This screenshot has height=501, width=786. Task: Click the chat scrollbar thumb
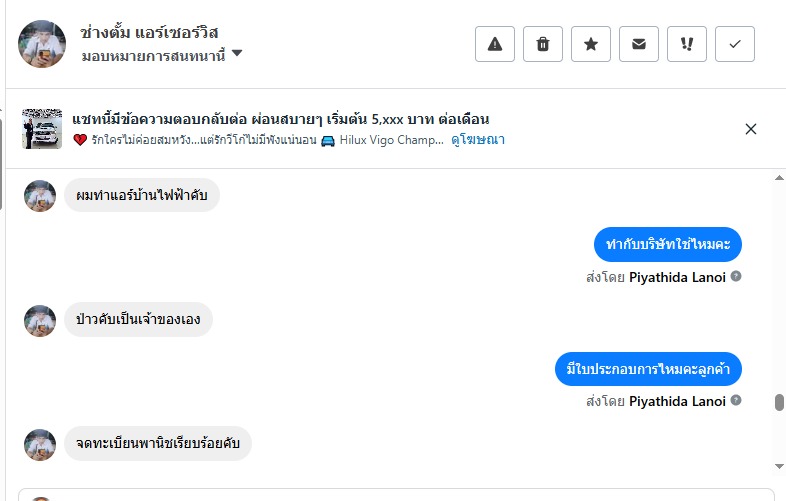(779, 402)
